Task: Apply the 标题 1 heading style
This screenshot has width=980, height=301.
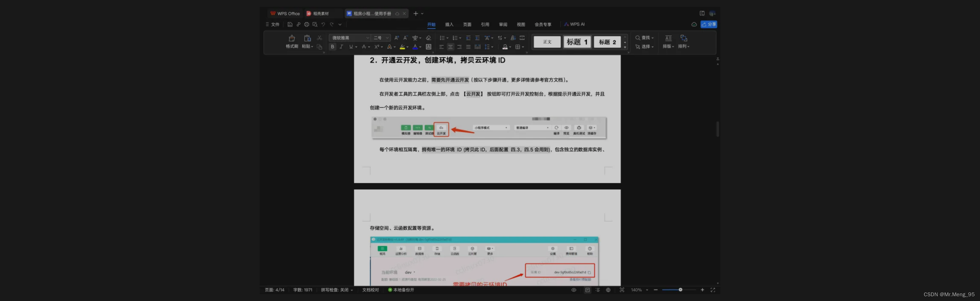Action: (x=577, y=42)
